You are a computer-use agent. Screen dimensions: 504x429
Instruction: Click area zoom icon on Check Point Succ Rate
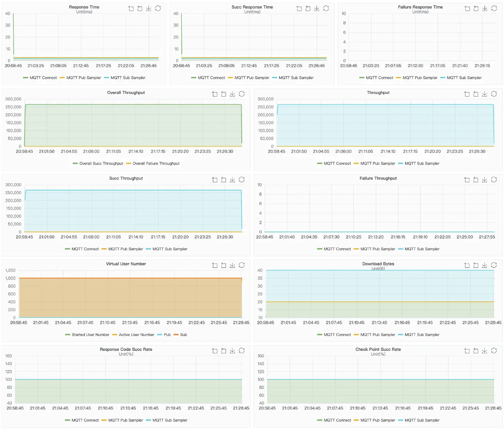point(467,351)
